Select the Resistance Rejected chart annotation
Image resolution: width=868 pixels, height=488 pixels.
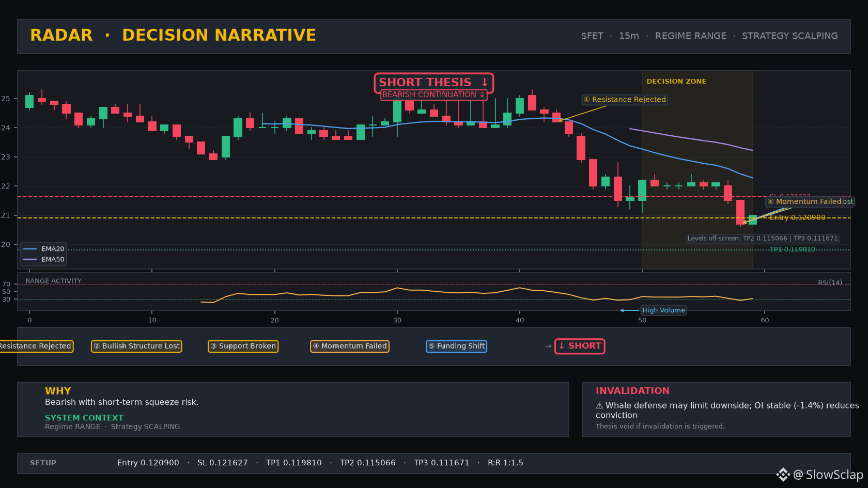[625, 100]
